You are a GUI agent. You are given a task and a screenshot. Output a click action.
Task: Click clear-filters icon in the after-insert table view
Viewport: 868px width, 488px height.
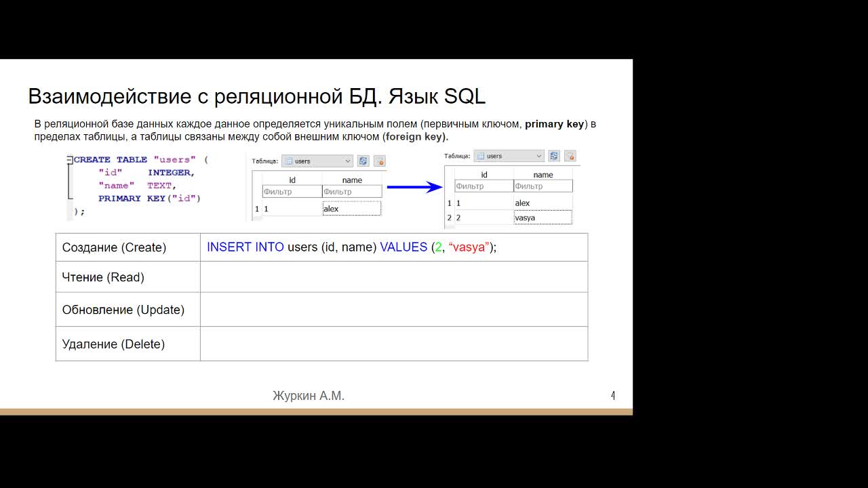tap(570, 156)
